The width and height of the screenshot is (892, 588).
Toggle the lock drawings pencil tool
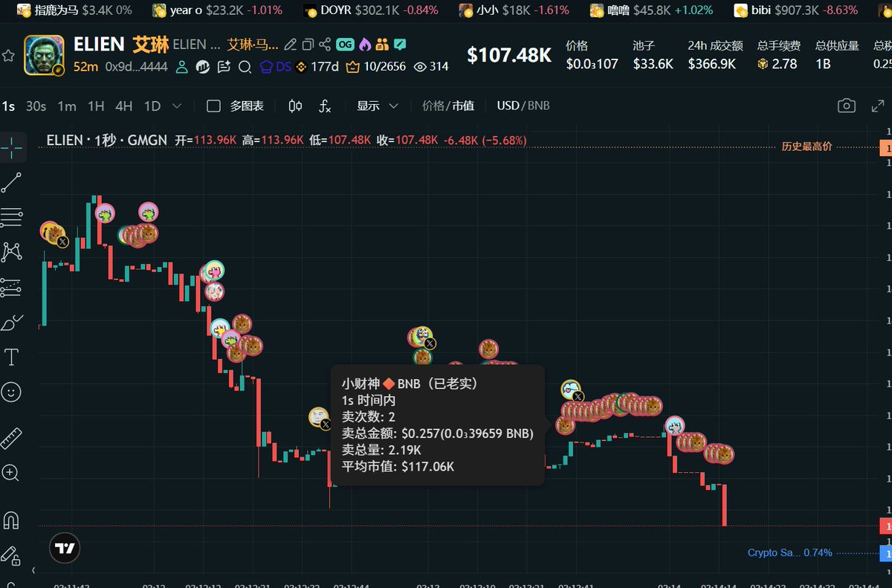point(11,555)
